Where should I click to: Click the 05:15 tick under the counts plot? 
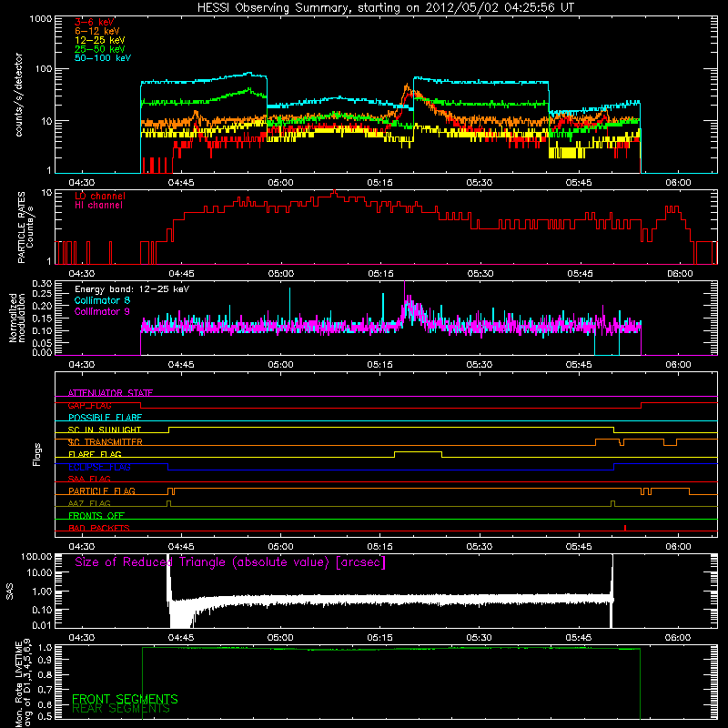pyautogui.click(x=379, y=183)
